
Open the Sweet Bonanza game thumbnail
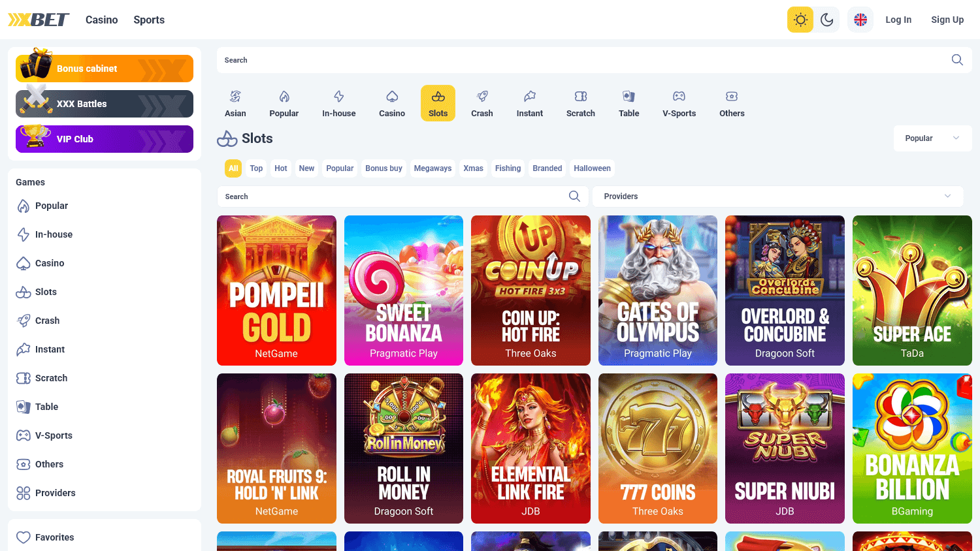tap(403, 291)
